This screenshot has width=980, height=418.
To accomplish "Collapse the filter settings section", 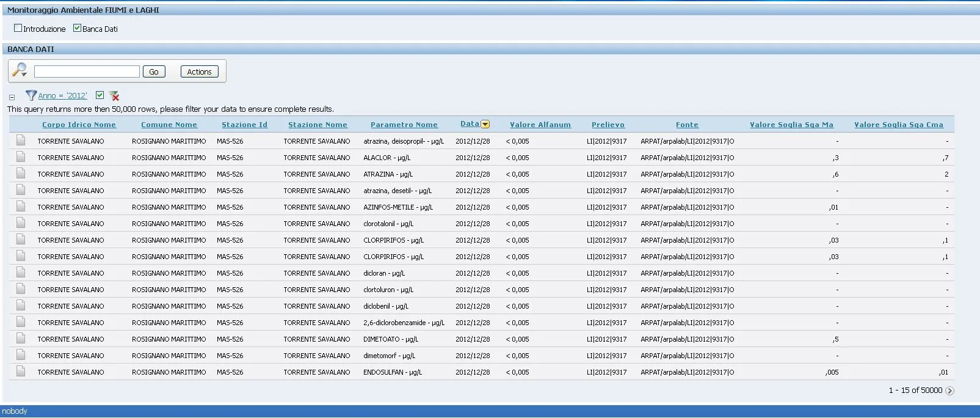I will coord(12,97).
